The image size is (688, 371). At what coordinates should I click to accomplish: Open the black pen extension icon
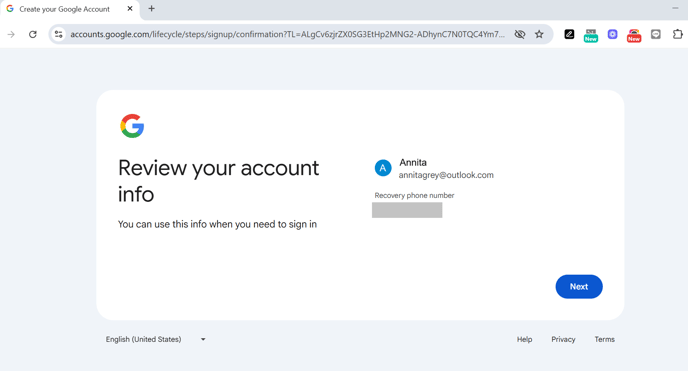(x=569, y=34)
